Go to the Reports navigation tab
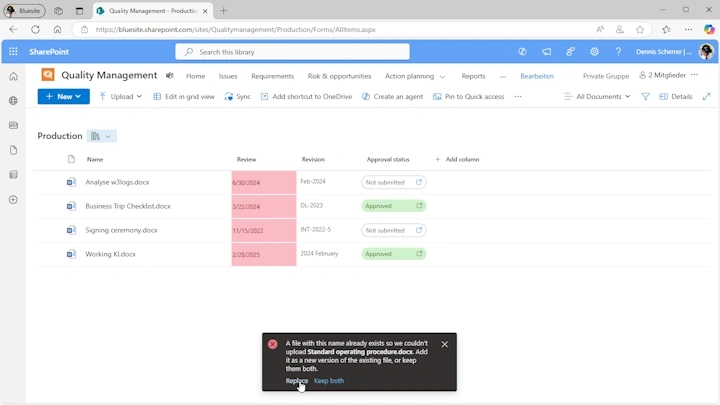Screen dimensions: 720x405 (x=473, y=76)
